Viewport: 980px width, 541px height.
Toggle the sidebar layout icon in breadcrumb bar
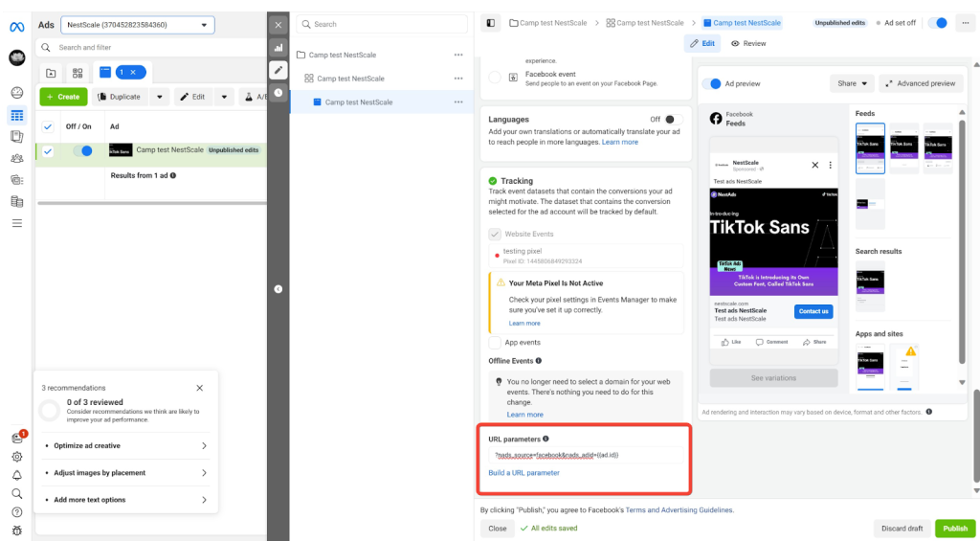pos(491,23)
